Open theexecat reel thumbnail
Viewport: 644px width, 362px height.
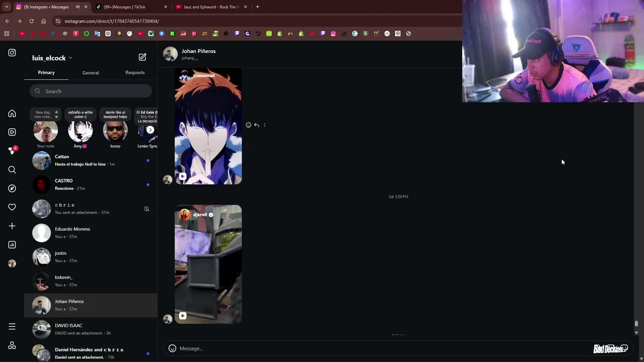pyautogui.click(x=208, y=126)
